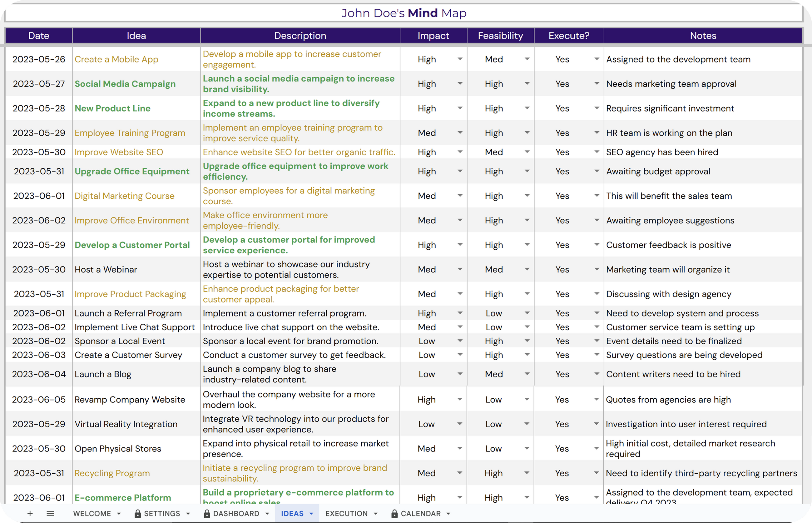This screenshot has height=523, width=812.
Task: Click the lock icon on DASHBOARD tab
Action: click(x=206, y=514)
